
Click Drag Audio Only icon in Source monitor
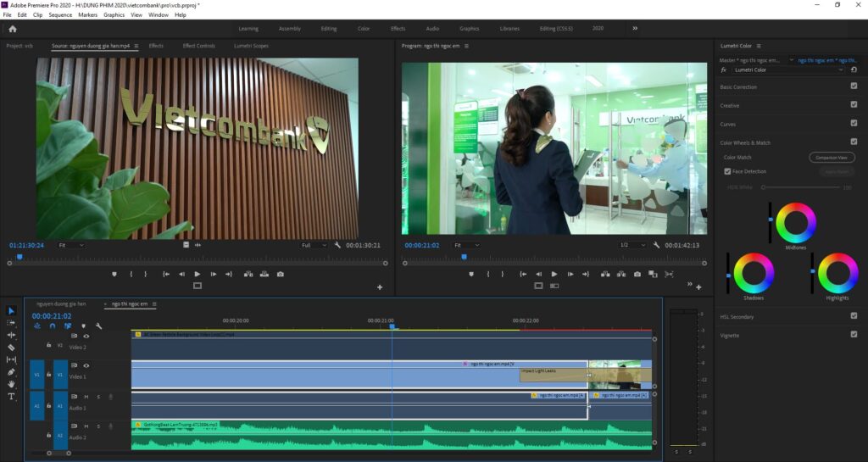[x=198, y=245]
